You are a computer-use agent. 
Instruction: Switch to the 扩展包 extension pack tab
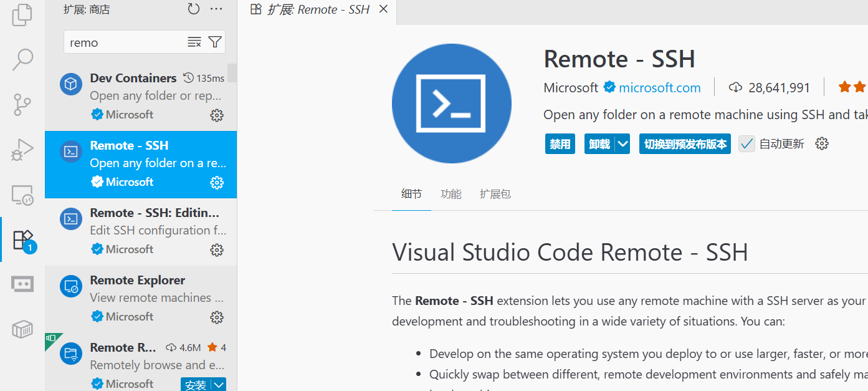495,194
